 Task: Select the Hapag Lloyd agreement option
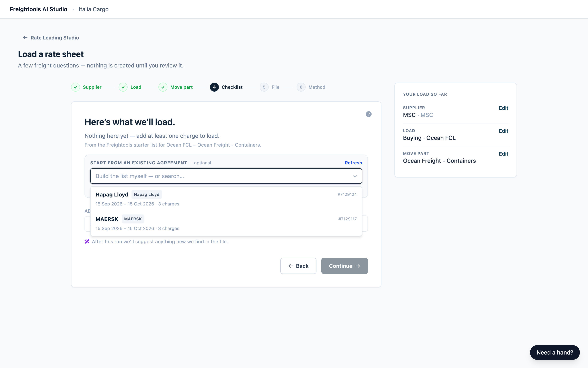(x=226, y=199)
